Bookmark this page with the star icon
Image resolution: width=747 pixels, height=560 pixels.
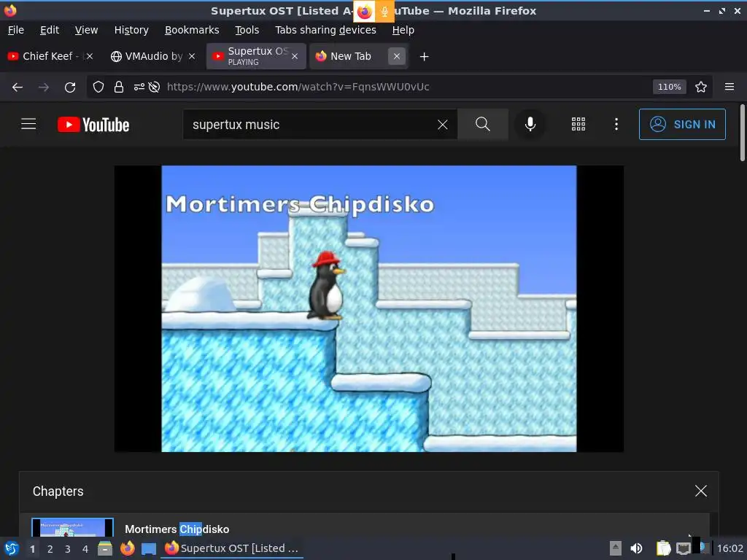pos(701,87)
